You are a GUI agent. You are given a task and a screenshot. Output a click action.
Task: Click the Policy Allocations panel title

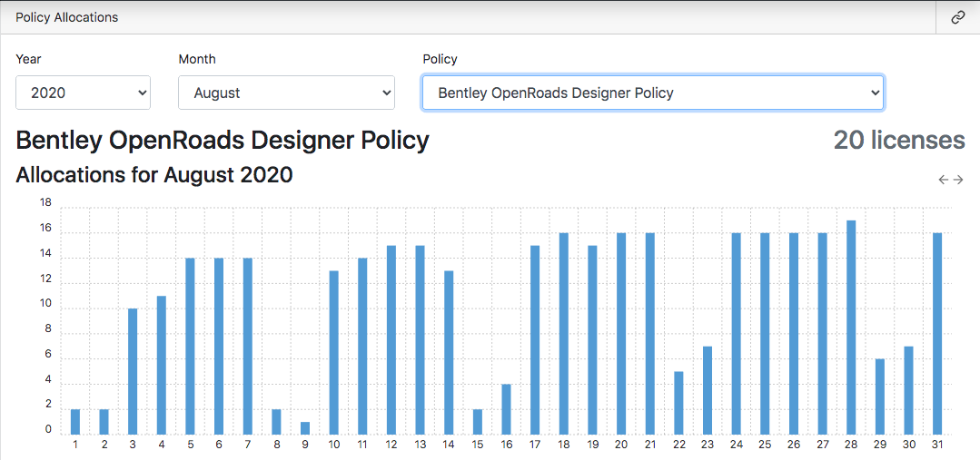pyautogui.click(x=67, y=17)
